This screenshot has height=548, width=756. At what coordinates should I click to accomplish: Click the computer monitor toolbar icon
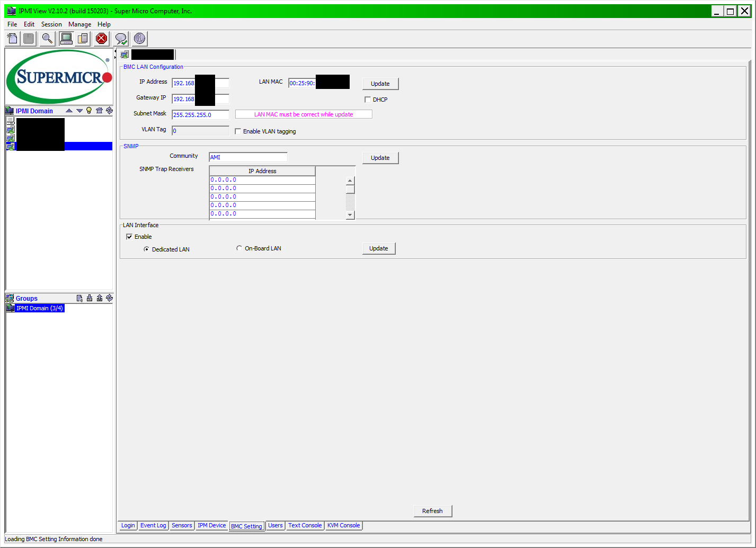click(x=66, y=39)
